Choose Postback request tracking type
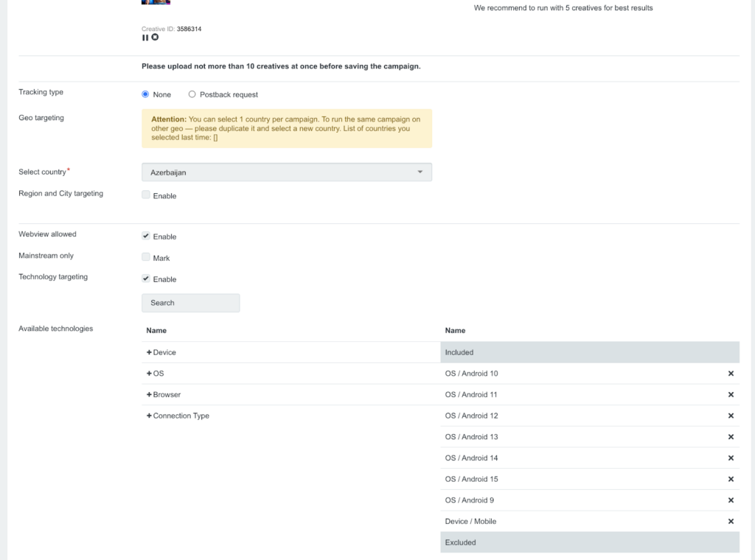Image resolution: width=755 pixels, height=560 pixels. tap(192, 94)
